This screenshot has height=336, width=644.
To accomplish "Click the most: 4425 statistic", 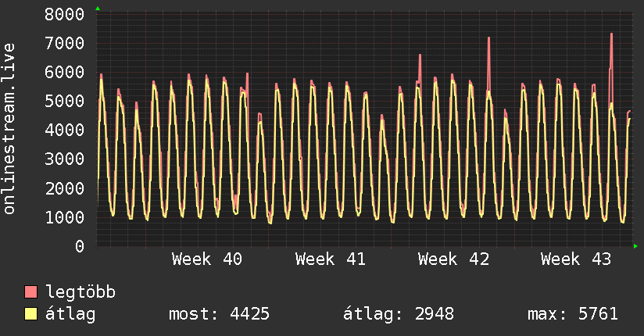I will [x=220, y=314].
